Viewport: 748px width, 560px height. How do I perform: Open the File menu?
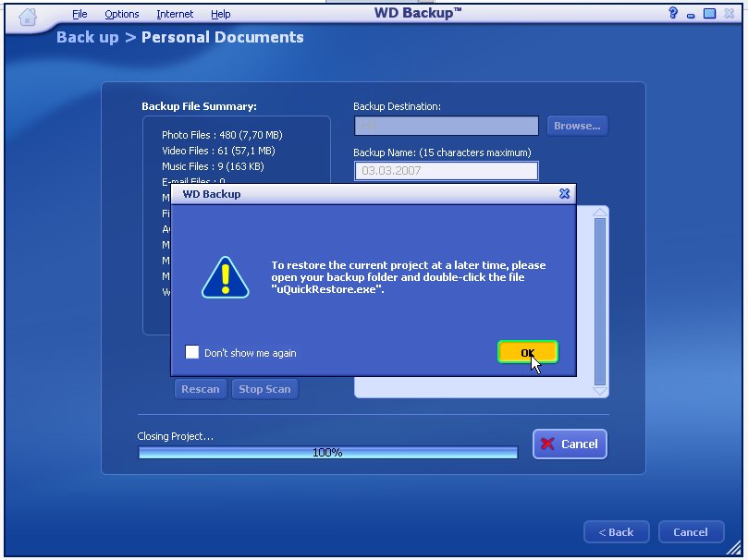click(x=80, y=14)
